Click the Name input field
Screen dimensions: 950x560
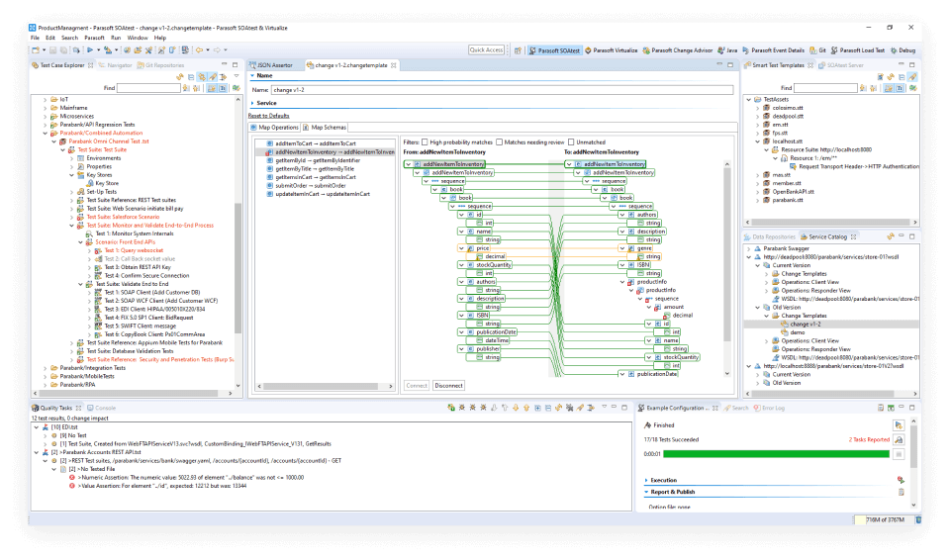[x=502, y=90]
